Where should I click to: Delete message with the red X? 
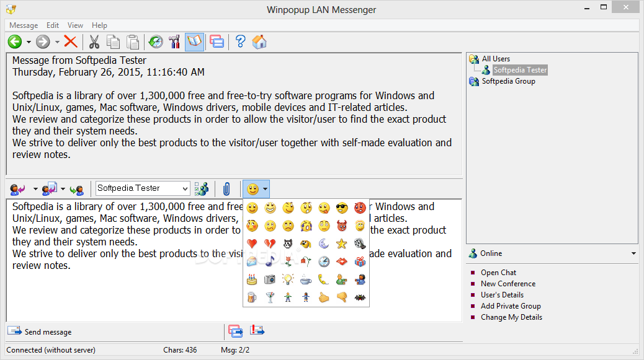click(x=71, y=42)
